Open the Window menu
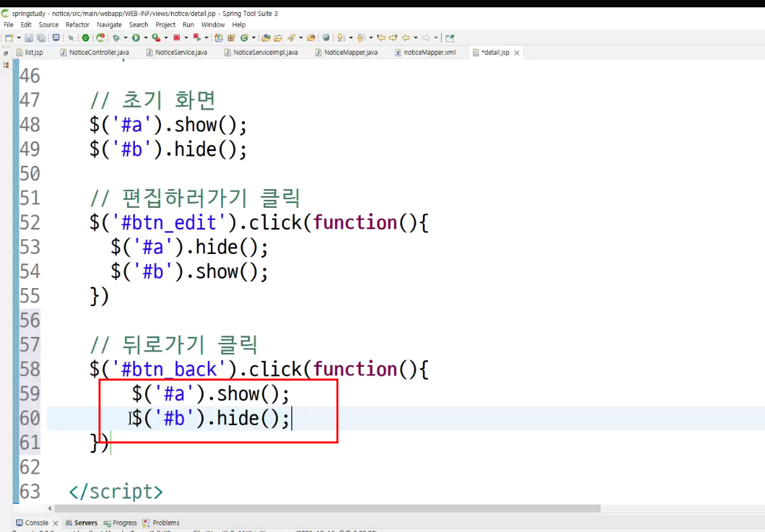The image size is (765, 532). pos(212,25)
